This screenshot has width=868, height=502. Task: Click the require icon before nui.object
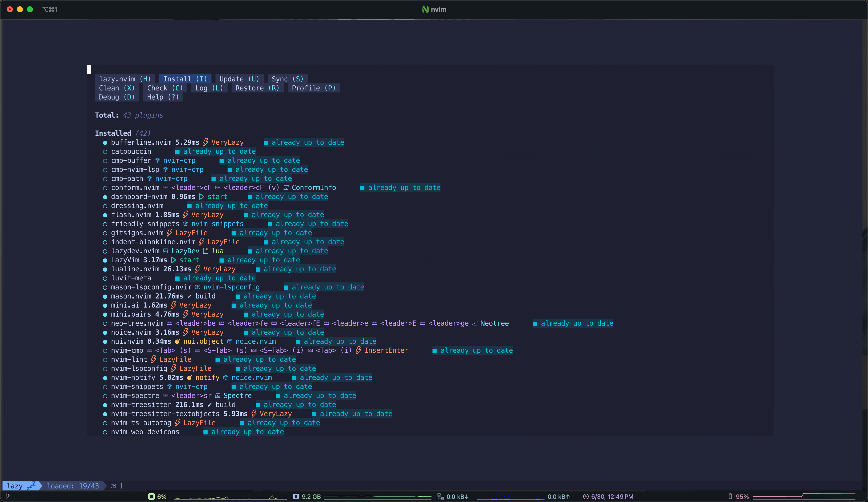click(x=177, y=341)
